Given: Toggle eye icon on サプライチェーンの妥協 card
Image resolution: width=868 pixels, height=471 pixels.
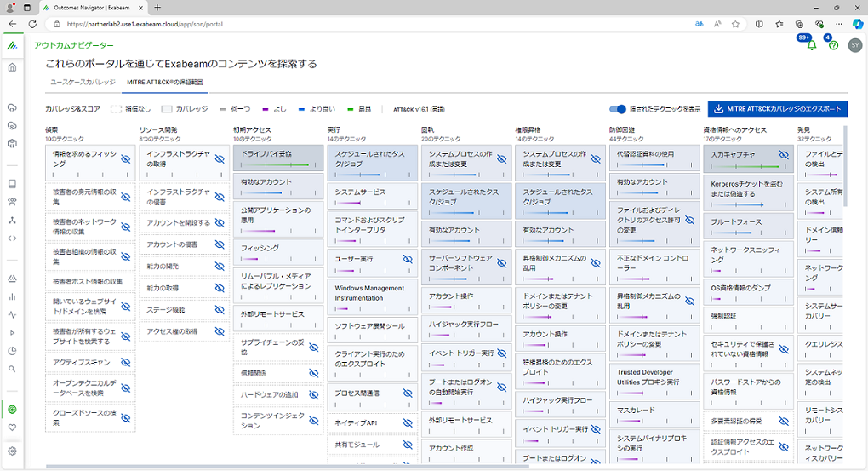Looking at the screenshot, I should tap(314, 348).
